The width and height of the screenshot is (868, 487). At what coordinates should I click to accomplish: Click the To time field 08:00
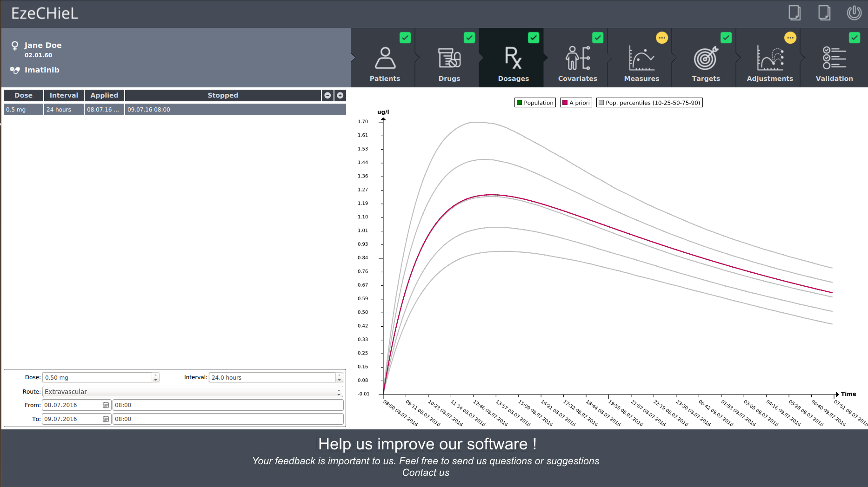click(x=228, y=419)
